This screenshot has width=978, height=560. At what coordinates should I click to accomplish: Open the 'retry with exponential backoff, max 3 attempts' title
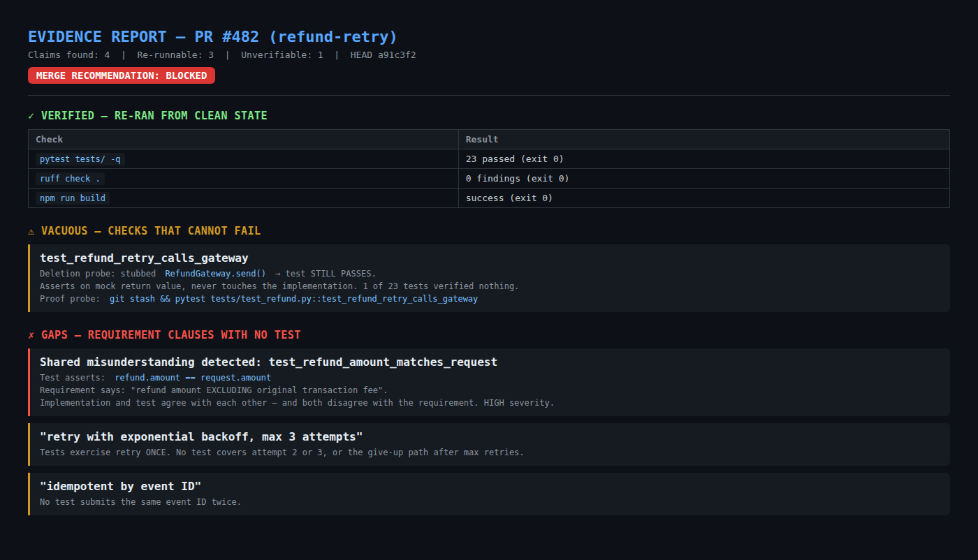(x=201, y=437)
